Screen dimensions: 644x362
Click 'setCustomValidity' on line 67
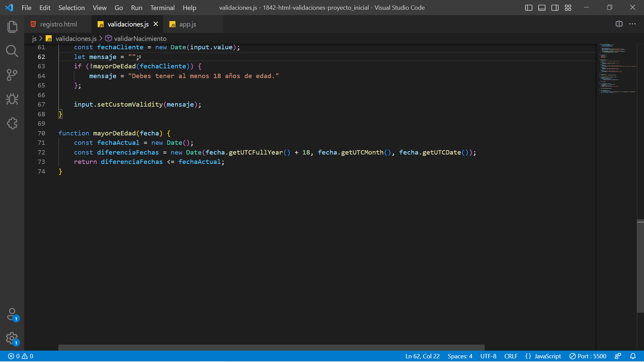tap(130, 104)
